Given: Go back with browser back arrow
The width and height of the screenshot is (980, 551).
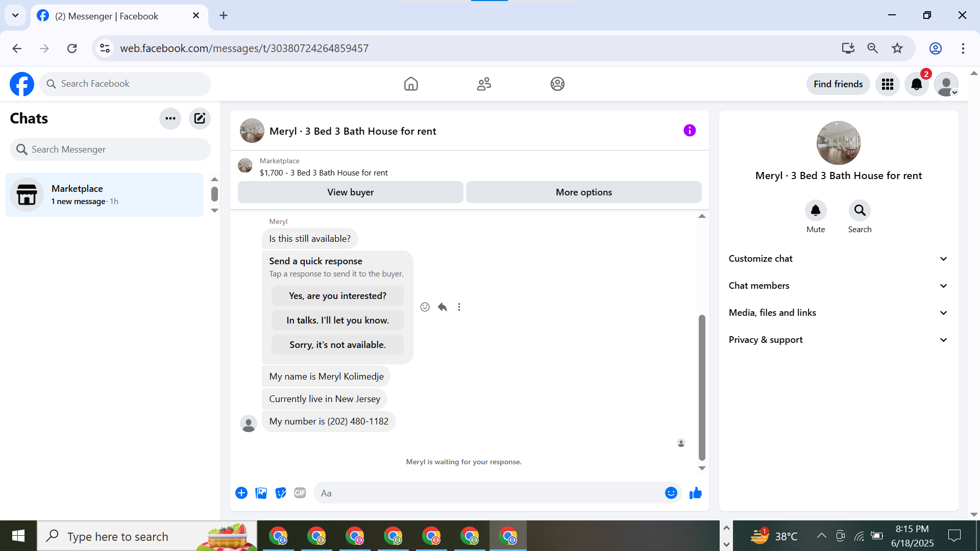Looking at the screenshot, I should [17, 48].
